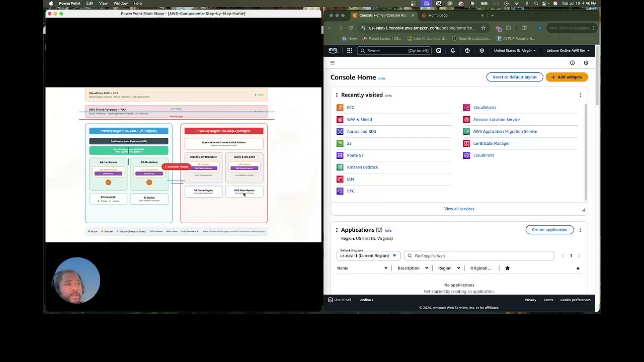Focus the AWS Search field
Viewport: 644px width, 362px height.
394,50
